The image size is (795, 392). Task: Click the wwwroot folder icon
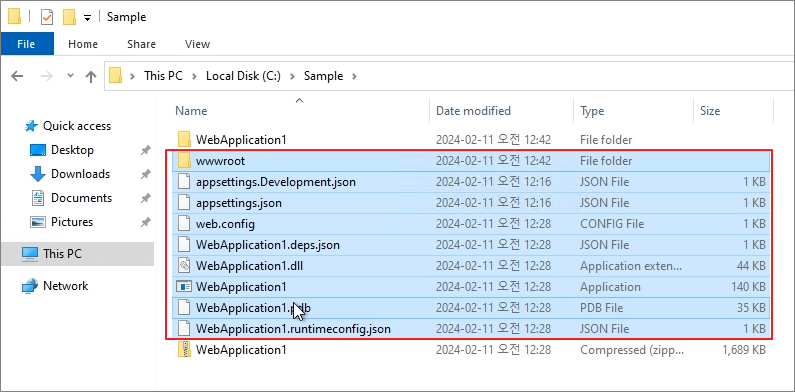pyautogui.click(x=184, y=161)
